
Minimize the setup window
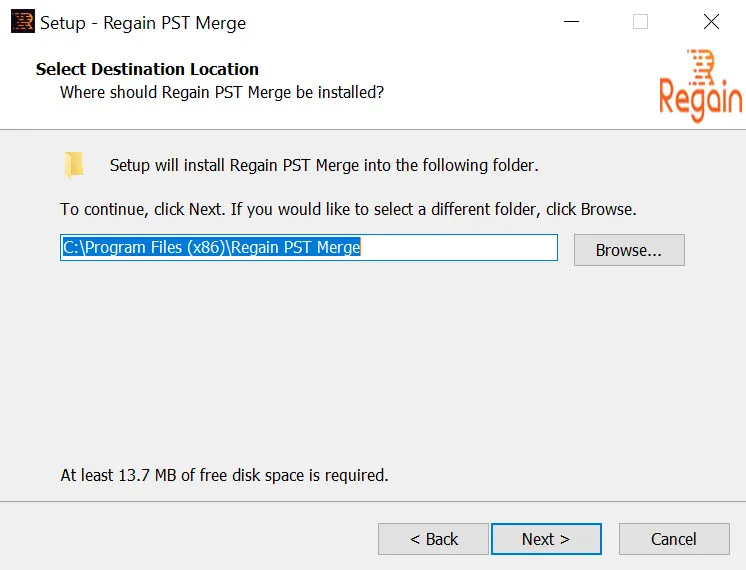point(571,21)
